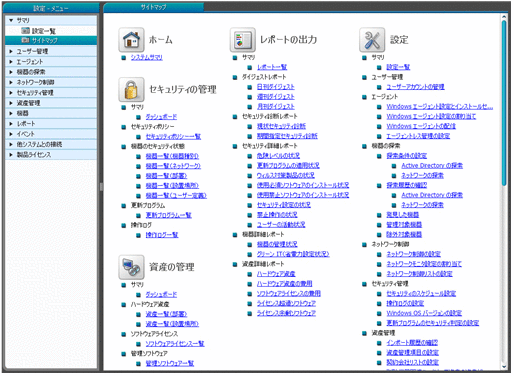Open the 探索条件の設定 link
514x376 pixels.
[x=407, y=156]
